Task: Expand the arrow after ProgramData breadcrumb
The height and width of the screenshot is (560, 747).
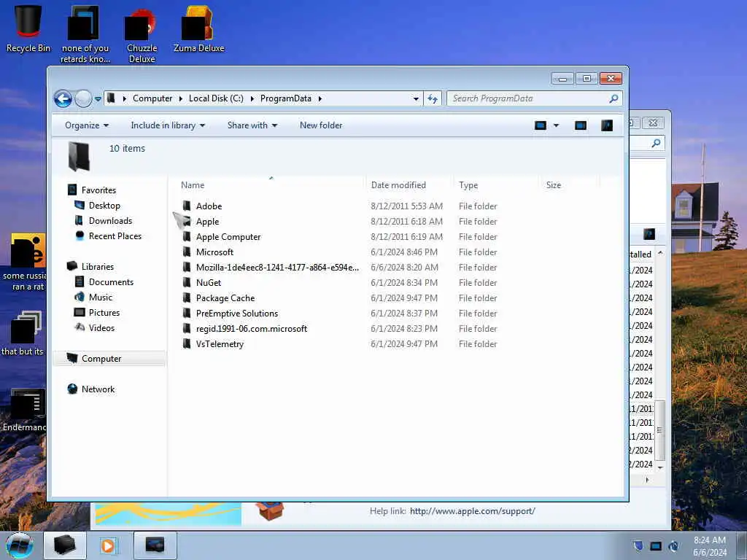Action: click(320, 98)
